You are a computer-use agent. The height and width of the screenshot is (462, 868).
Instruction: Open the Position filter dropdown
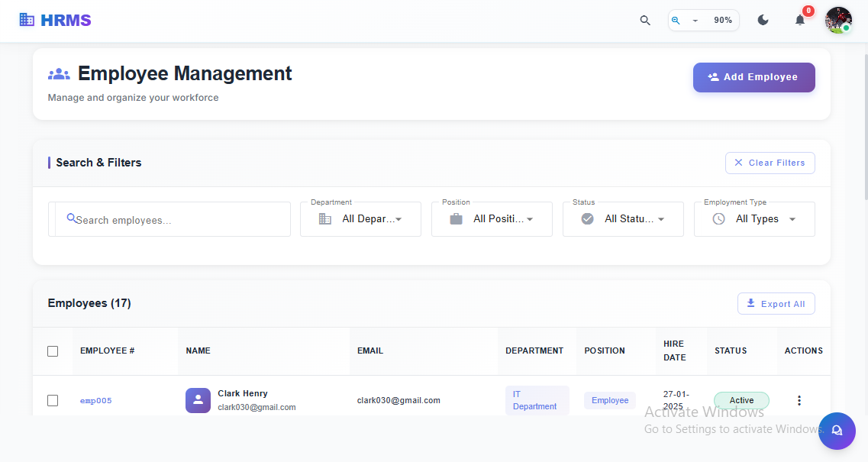[492, 219]
